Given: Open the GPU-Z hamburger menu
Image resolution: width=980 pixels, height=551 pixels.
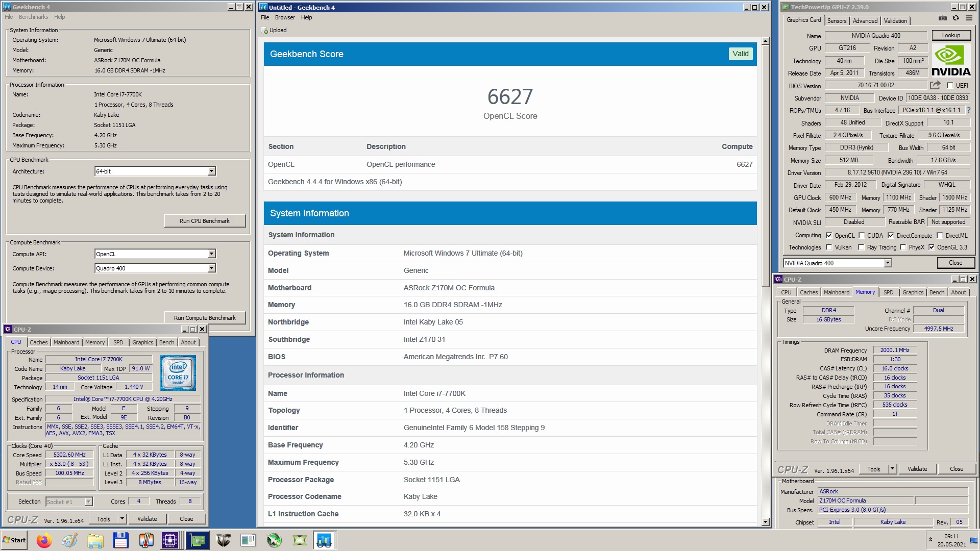Looking at the screenshot, I should pyautogui.click(x=969, y=18).
